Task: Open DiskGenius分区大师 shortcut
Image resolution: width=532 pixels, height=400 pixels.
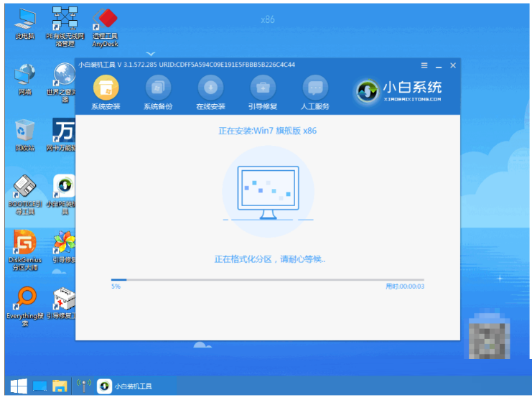Action: click(24, 251)
